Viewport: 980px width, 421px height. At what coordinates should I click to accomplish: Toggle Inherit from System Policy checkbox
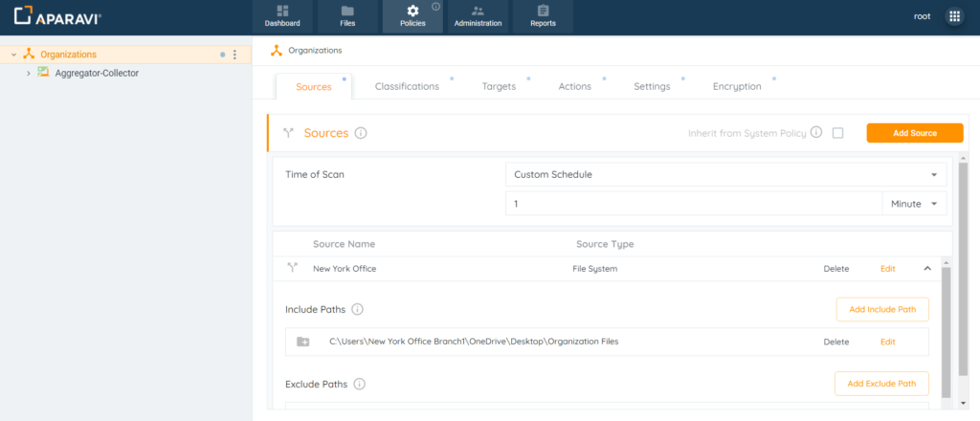pos(837,133)
